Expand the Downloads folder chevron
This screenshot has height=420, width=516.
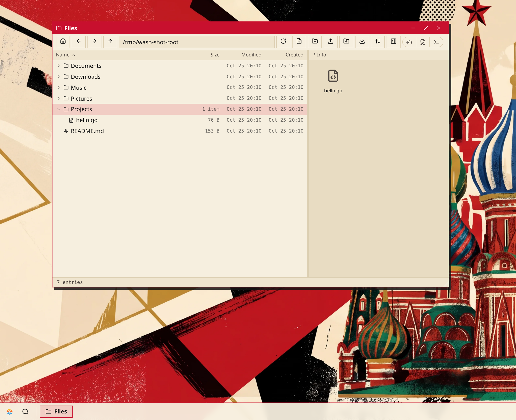coord(59,76)
